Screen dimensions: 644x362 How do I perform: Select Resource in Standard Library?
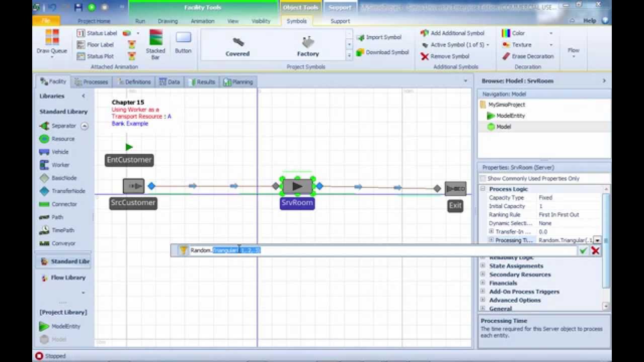click(57, 139)
